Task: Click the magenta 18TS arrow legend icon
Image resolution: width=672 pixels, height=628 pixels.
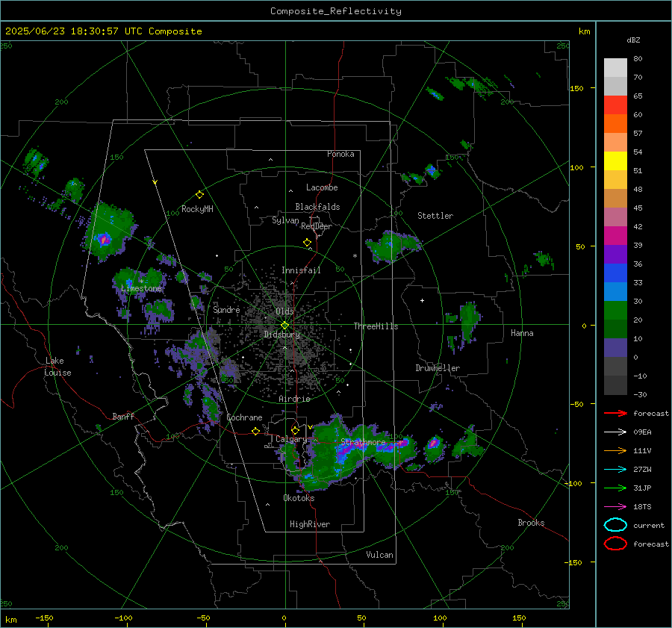Action: [x=615, y=507]
